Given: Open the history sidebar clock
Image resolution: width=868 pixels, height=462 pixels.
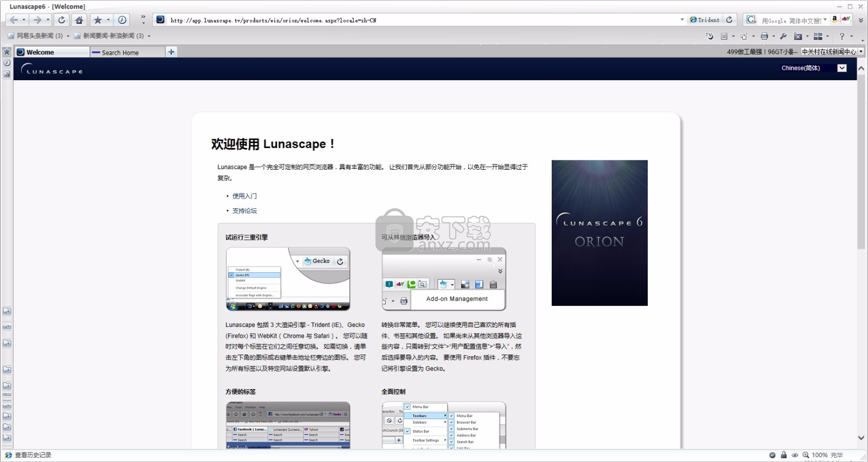Looking at the screenshot, I should click(7, 63).
